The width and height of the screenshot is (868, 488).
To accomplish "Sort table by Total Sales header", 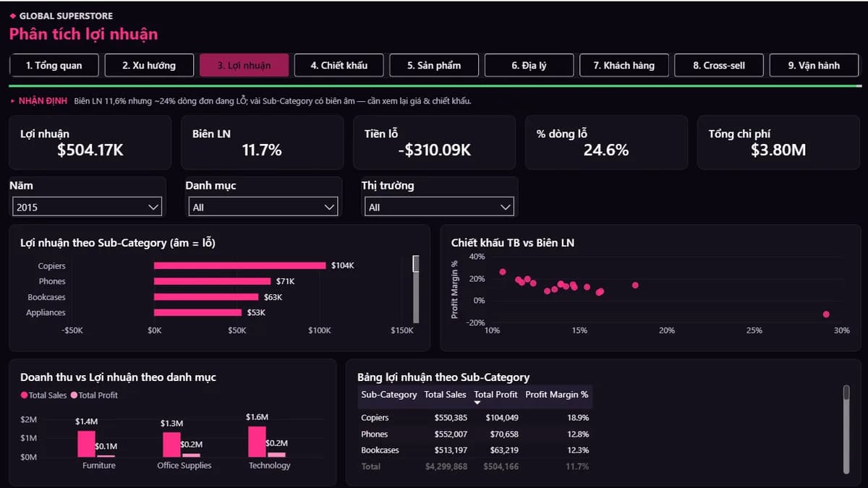I will click(445, 395).
